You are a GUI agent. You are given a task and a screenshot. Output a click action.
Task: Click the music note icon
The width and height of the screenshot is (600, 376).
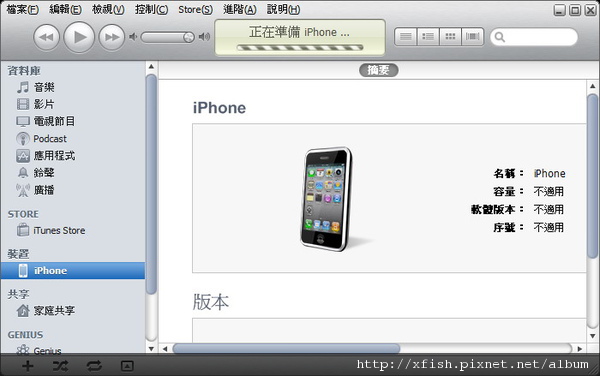[x=23, y=87]
